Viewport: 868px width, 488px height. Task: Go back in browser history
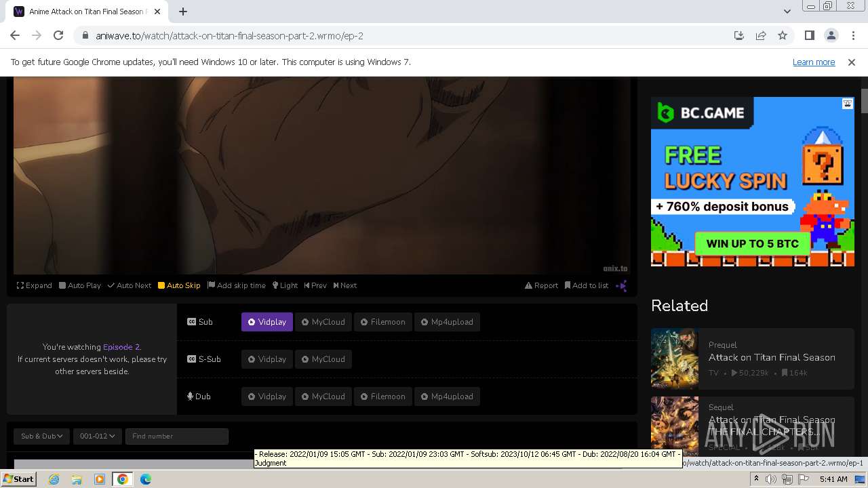pyautogui.click(x=15, y=35)
